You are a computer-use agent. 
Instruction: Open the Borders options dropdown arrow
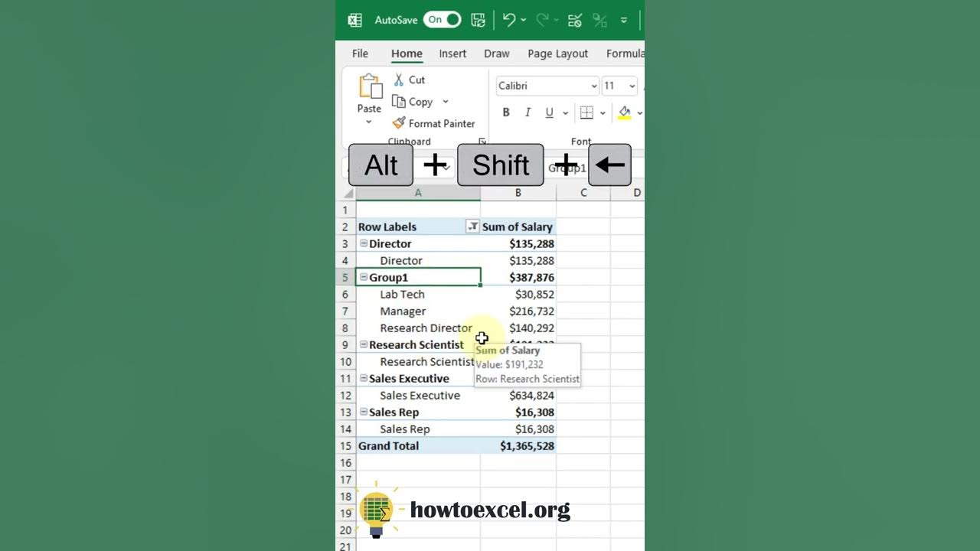(603, 113)
